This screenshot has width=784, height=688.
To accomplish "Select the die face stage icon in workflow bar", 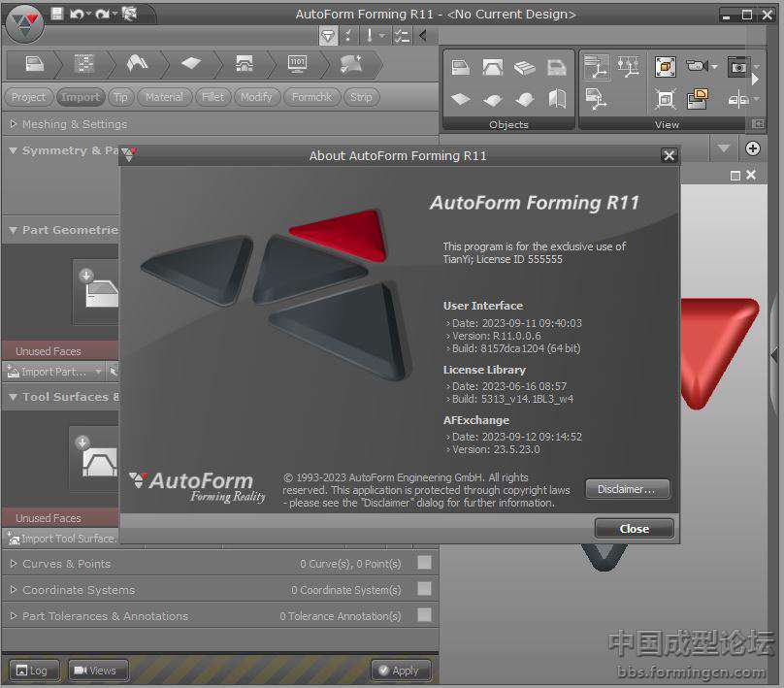I will (137, 64).
